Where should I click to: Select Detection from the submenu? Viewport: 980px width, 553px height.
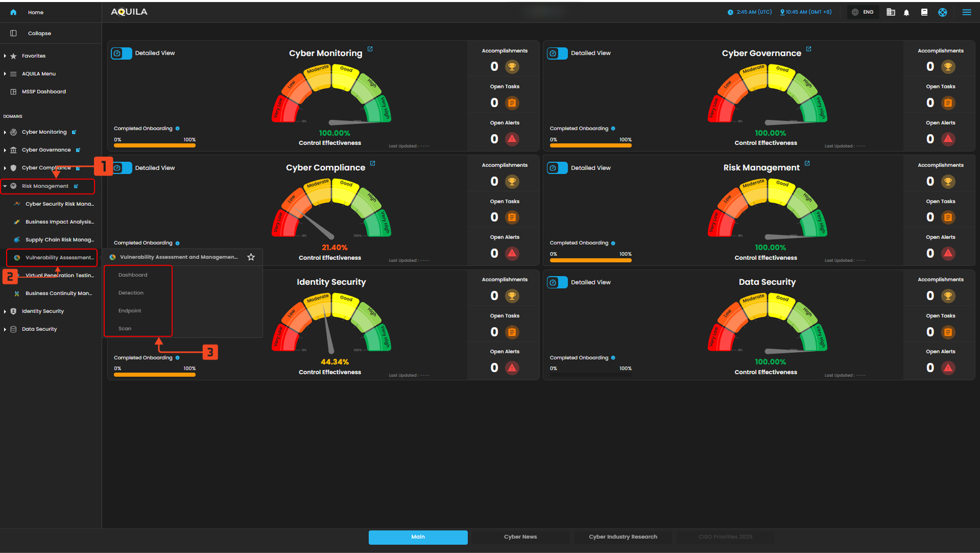[x=131, y=293]
